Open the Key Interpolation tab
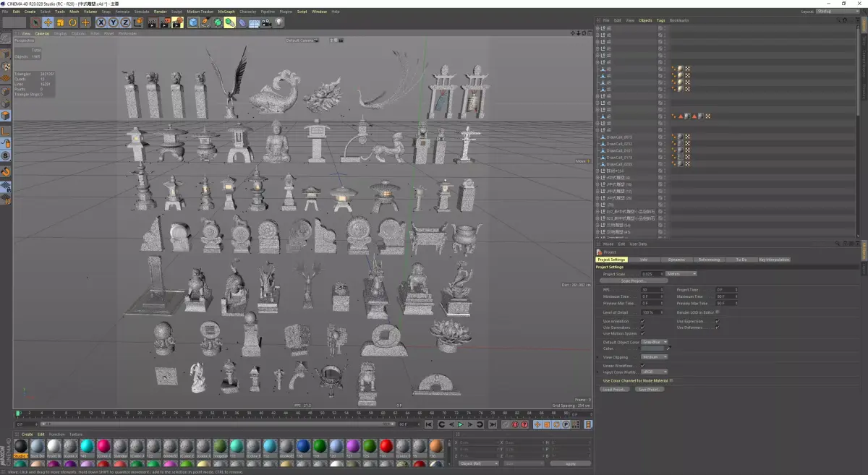 tap(774, 260)
